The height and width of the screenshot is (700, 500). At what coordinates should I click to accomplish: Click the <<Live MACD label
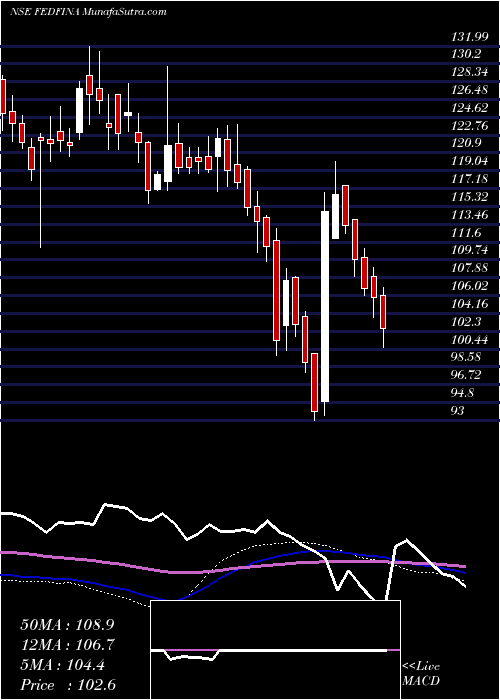(x=421, y=673)
